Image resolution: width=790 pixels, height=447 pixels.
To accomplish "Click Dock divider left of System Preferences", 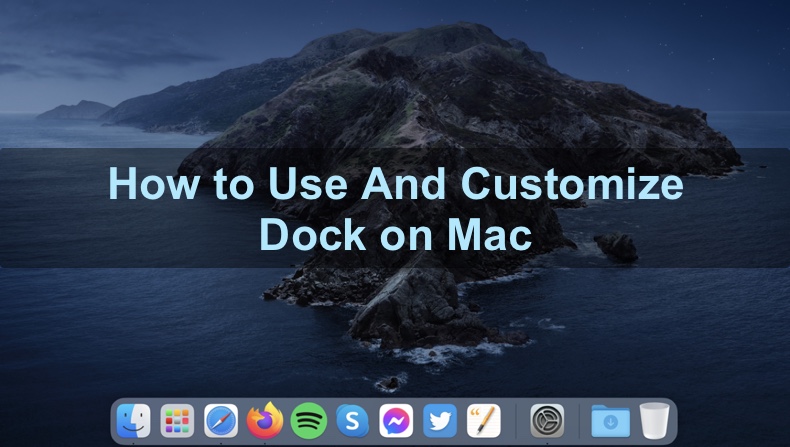I will 516,421.
